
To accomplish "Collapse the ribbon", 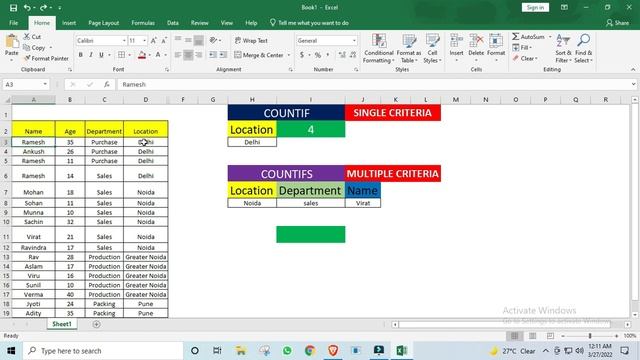I will click(x=633, y=69).
